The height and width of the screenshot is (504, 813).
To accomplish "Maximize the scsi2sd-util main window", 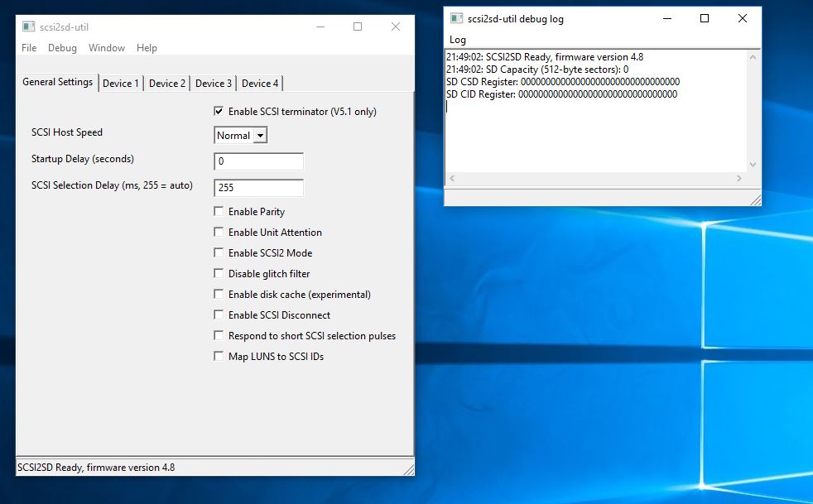I will pyautogui.click(x=358, y=26).
